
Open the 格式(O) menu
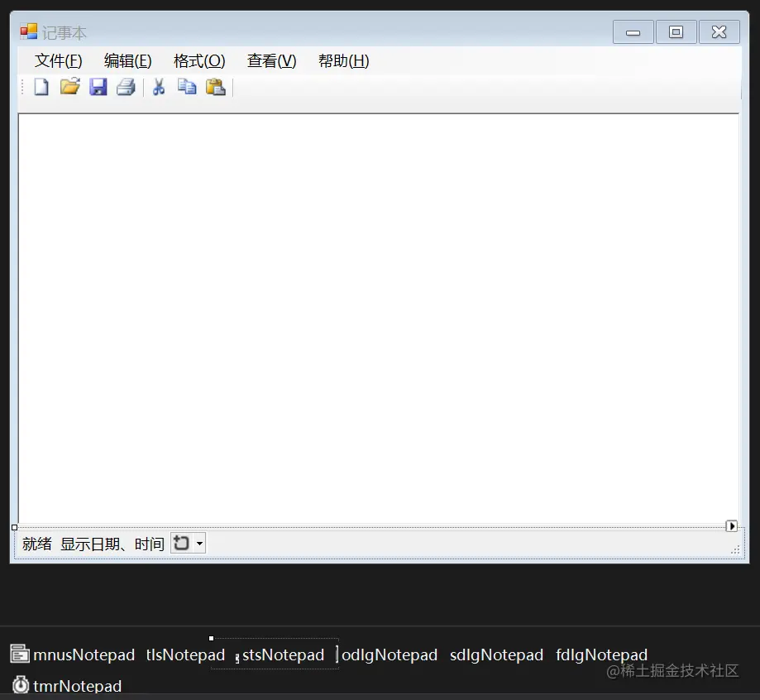click(198, 60)
